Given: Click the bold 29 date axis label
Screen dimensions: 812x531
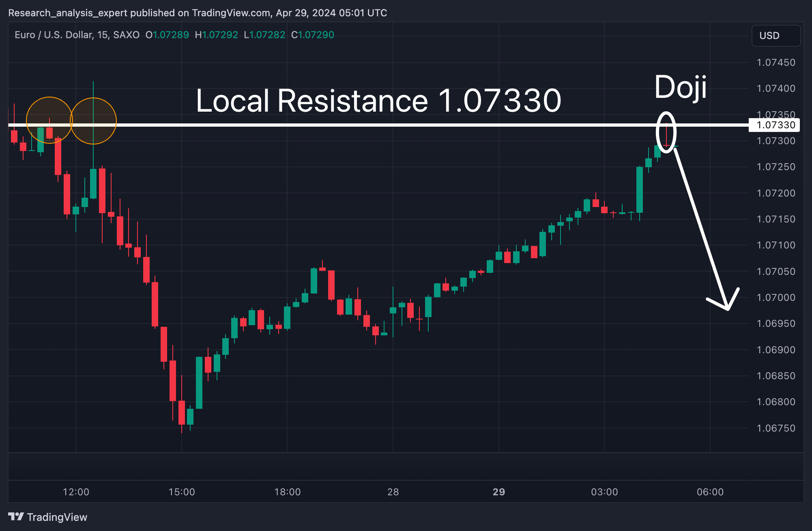Looking at the screenshot, I should (498, 492).
